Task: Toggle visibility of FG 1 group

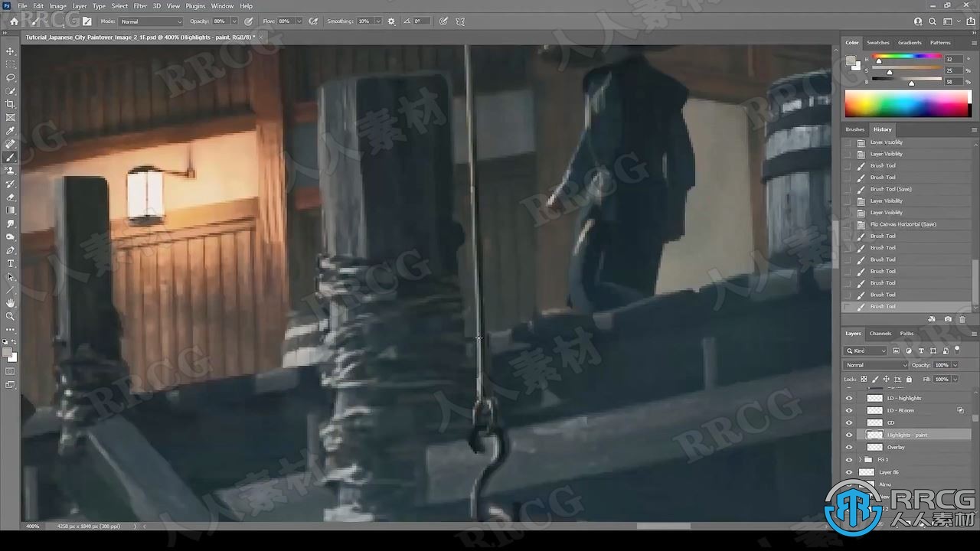Action: (x=848, y=459)
